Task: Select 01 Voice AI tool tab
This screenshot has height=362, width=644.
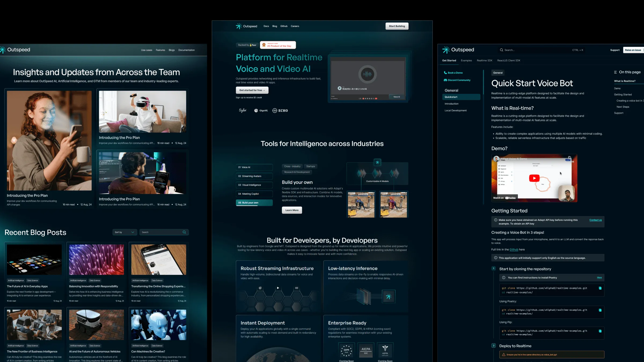Action: tap(254, 167)
